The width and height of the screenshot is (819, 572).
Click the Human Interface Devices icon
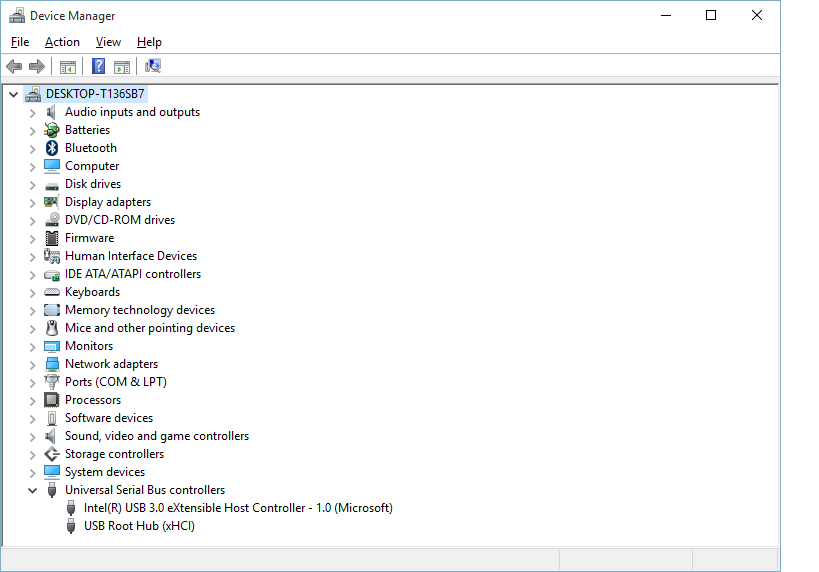[x=52, y=256]
